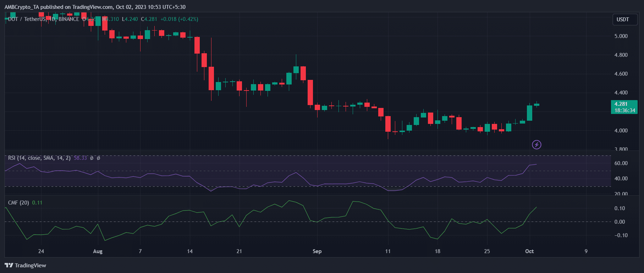Click the second ø symbol in RSI legend
The height and width of the screenshot is (273, 644).
coord(98,158)
